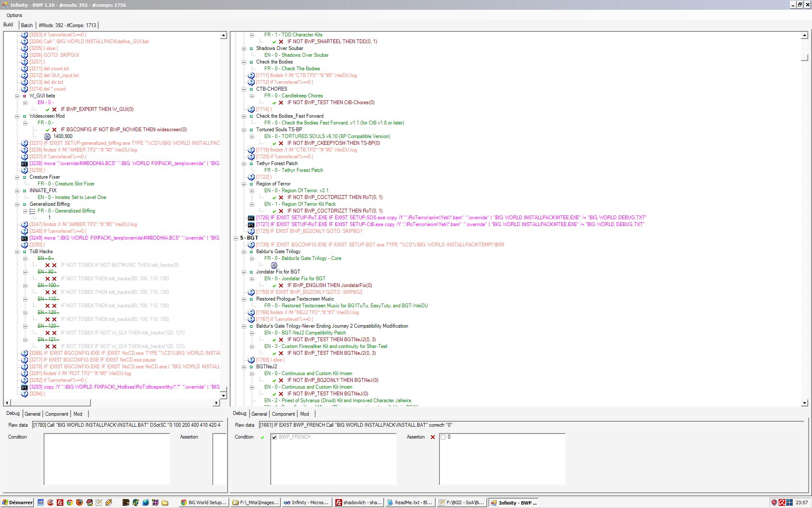
Task: Click the green check icon for widescreen(0) condition
Action: pos(47,130)
